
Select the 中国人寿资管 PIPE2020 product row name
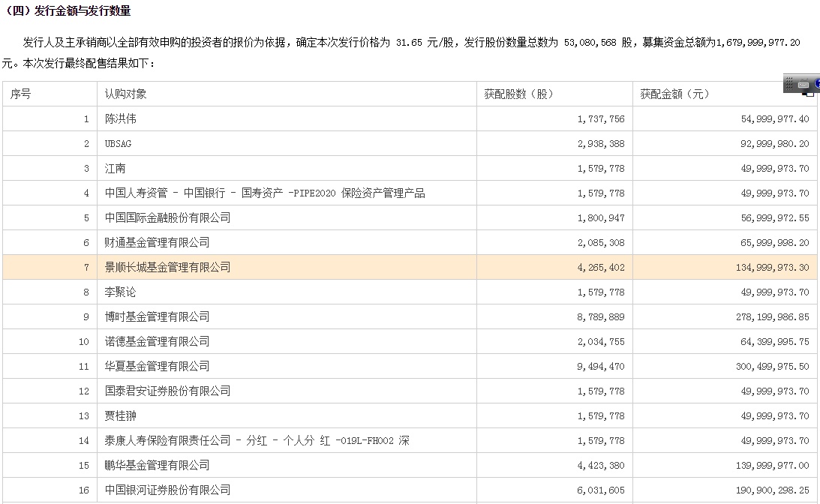click(265, 193)
